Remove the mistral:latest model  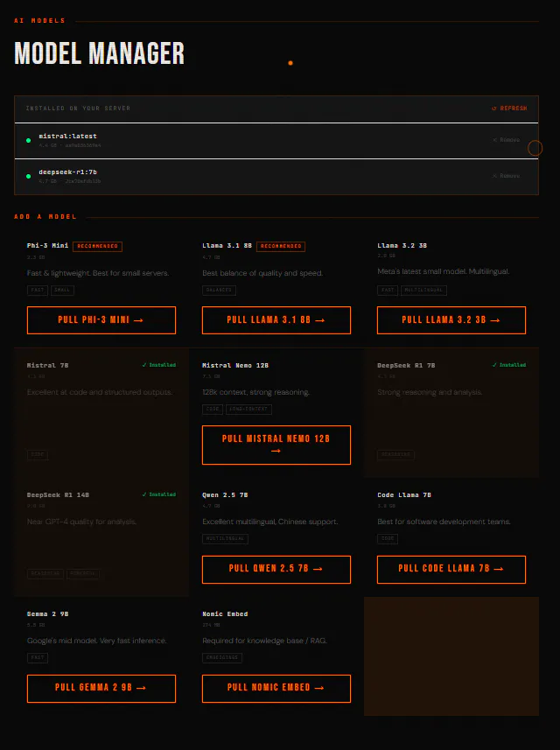(x=506, y=140)
